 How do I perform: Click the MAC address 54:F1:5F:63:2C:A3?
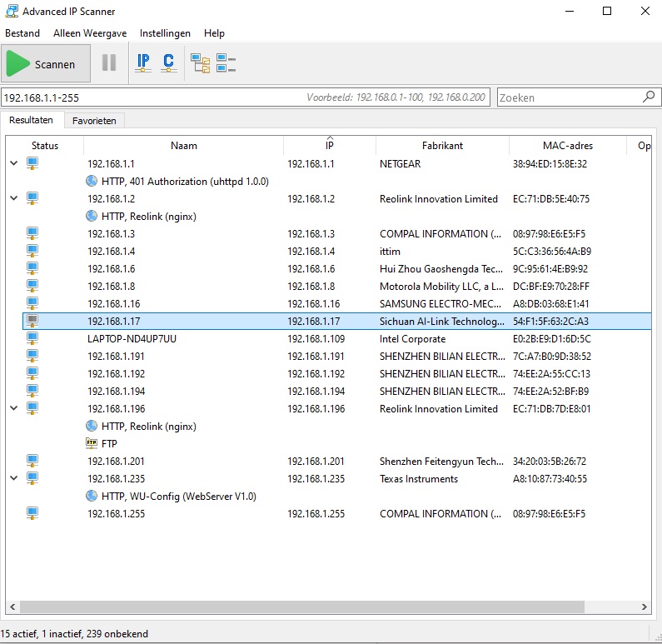pyautogui.click(x=550, y=322)
